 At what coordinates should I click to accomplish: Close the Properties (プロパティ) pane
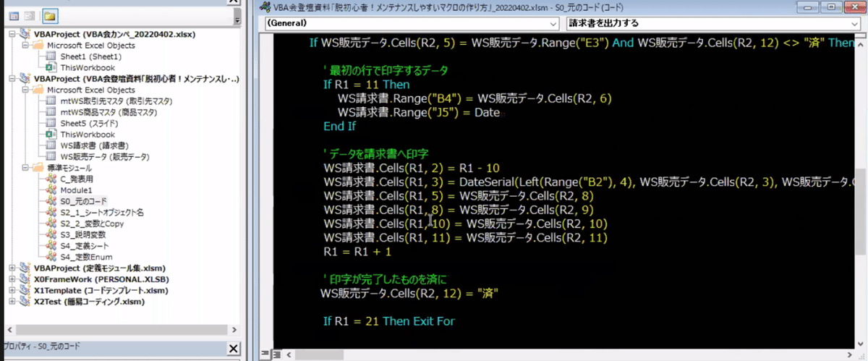click(234, 349)
